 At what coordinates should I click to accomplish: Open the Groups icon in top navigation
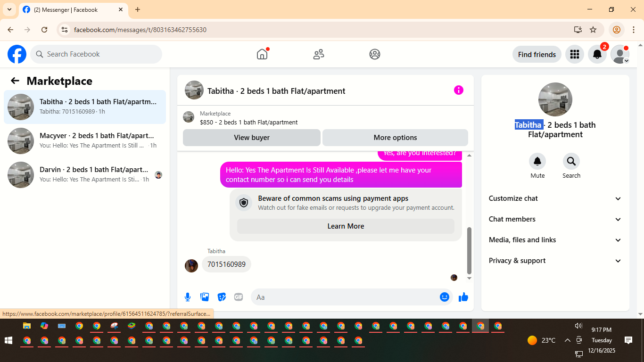375,54
